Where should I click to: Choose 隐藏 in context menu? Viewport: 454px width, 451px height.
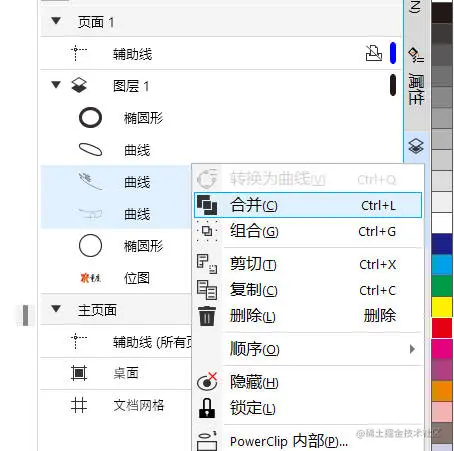[x=308, y=382]
